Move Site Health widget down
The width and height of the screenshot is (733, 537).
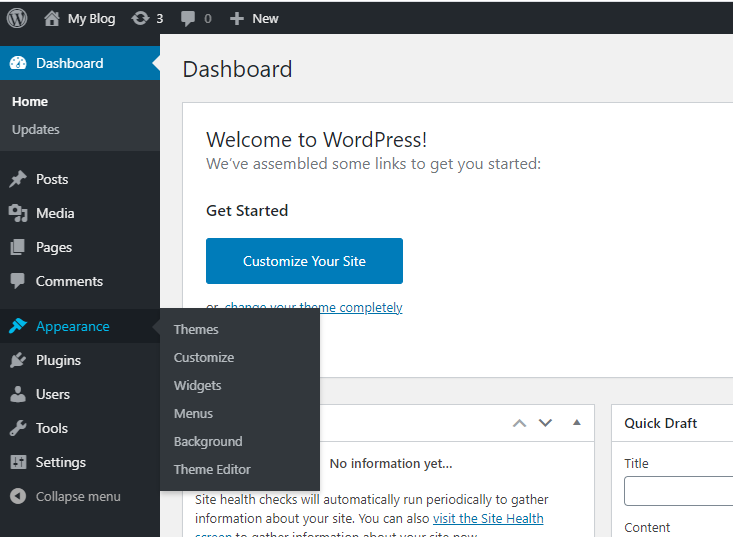(545, 423)
